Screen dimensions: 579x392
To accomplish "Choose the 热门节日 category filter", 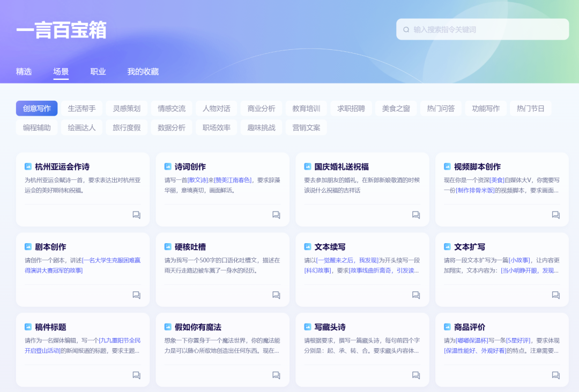I will tap(531, 108).
